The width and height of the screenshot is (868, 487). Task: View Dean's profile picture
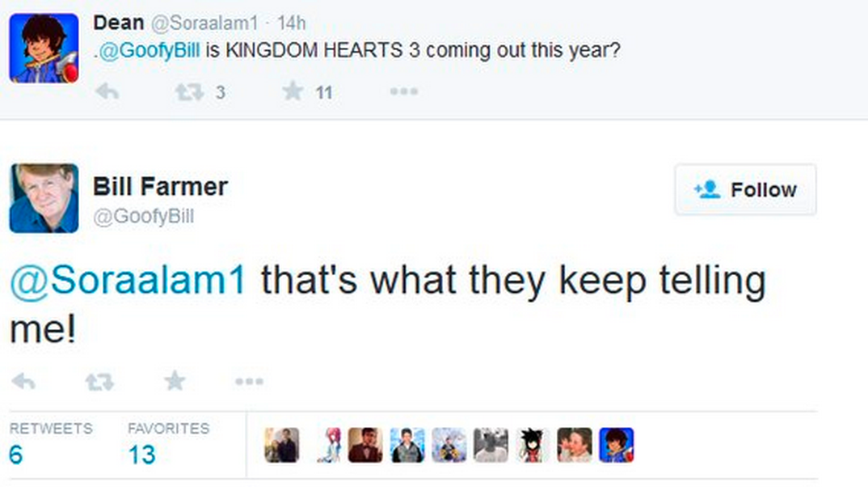(44, 49)
